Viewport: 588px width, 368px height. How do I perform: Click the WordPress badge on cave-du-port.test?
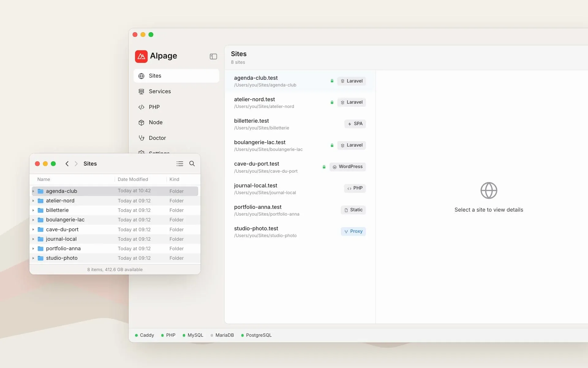(348, 167)
